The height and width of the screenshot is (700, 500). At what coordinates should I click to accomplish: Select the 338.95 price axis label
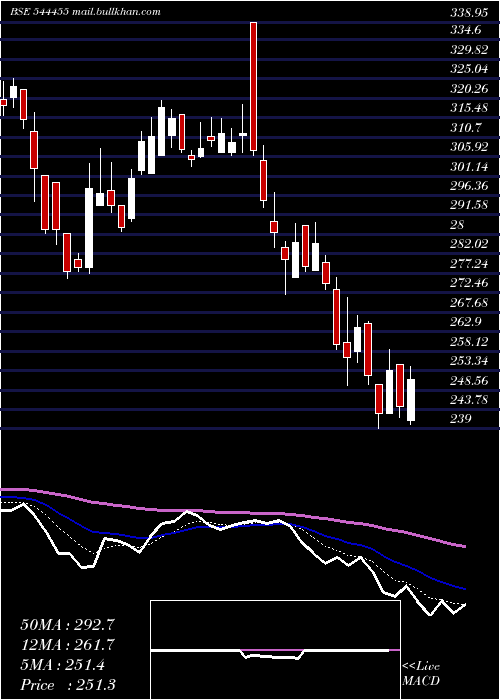click(469, 12)
